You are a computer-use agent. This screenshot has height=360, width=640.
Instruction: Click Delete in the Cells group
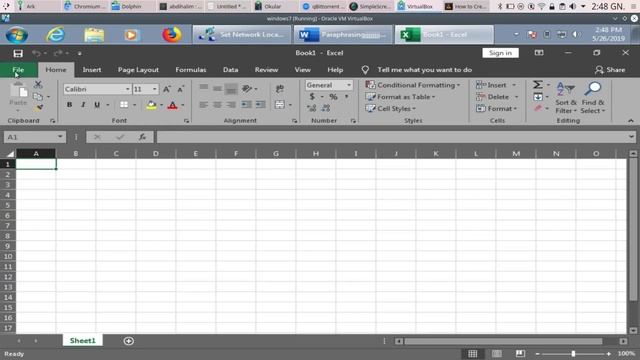pos(497,97)
